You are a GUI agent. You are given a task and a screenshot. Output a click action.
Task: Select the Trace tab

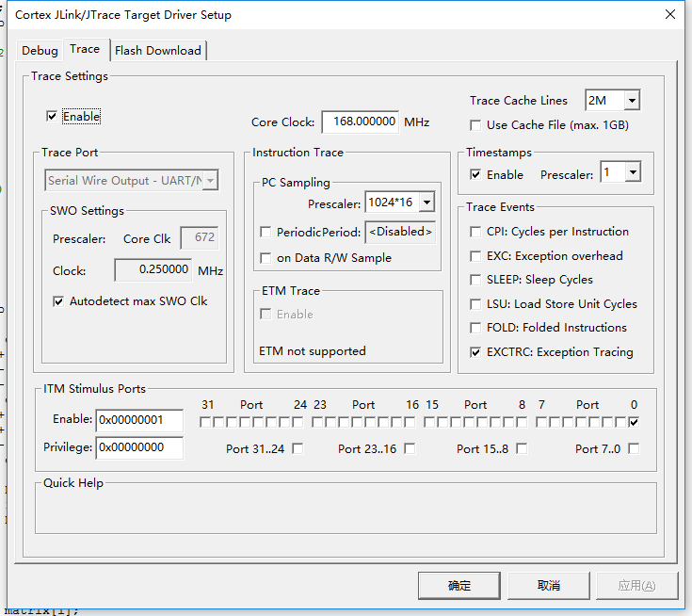point(85,49)
